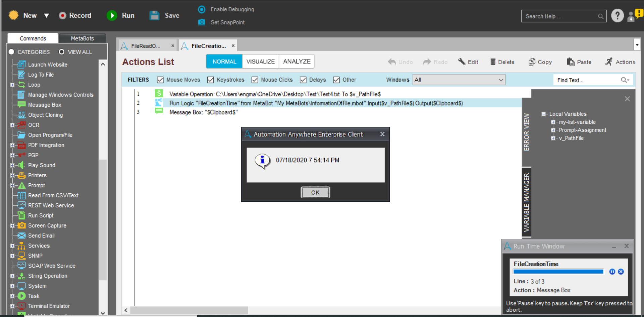Toggle the Enable Debugging option
Image resolution: width=644 pixels, height=317 pixels.
point(202,9)
